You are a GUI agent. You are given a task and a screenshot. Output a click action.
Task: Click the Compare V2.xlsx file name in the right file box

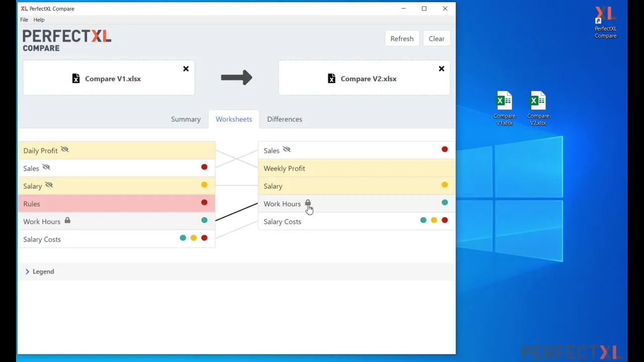tap(368, 79)
